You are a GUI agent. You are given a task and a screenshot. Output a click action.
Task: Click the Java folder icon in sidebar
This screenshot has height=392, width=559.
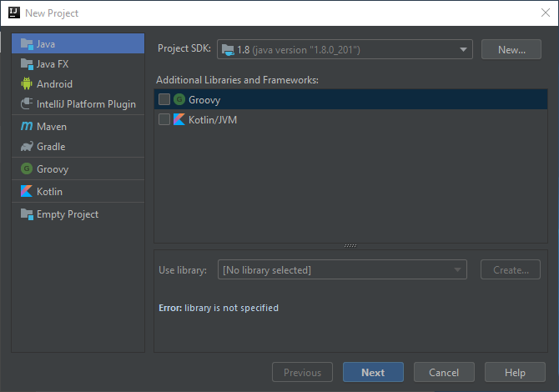27,43
